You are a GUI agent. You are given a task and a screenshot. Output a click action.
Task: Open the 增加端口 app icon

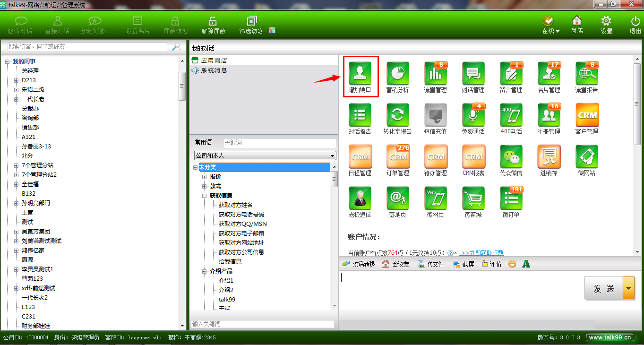coord(360,74)
